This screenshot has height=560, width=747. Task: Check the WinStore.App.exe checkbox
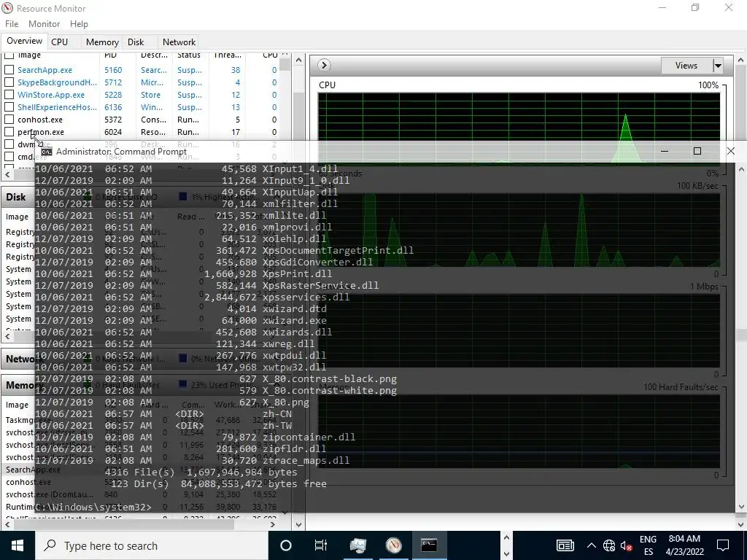pyautogui.click(x=9, y=95)
